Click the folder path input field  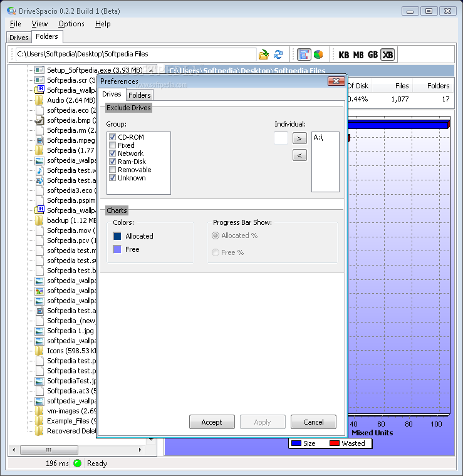[x=136, y=54]
